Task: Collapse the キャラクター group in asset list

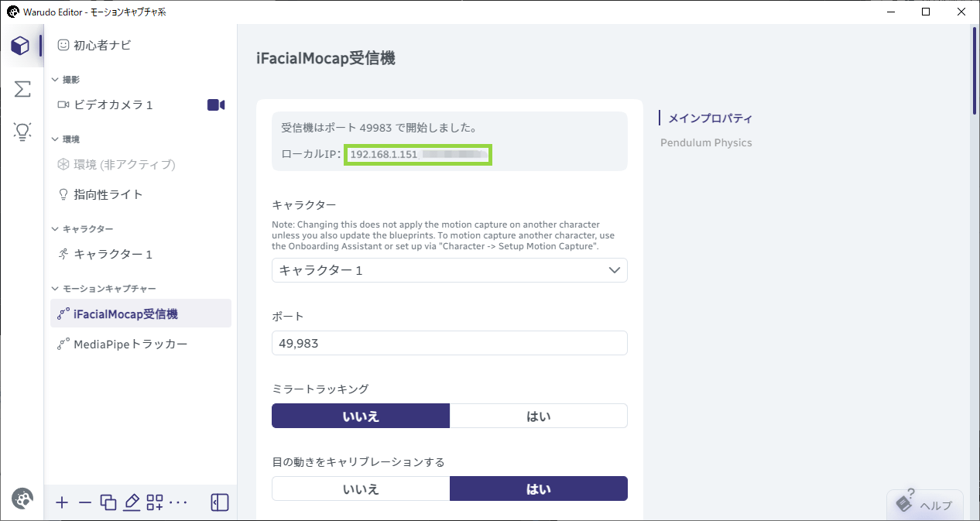Action: tap(55, 229)
